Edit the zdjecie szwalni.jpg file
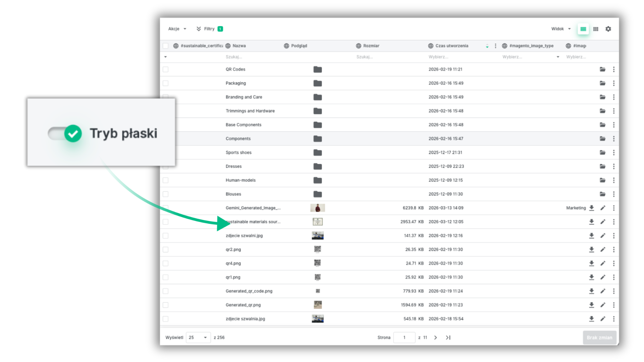This screenshot has width=644, height=362. [602, 236]
